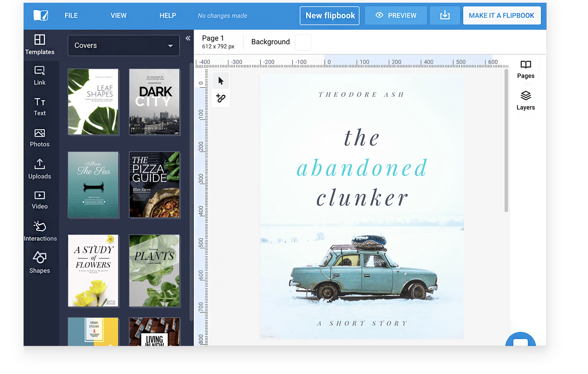The height and width of the screenshot is (374, 588).
Task: Click the PREVIEW button
Action: 396,15
